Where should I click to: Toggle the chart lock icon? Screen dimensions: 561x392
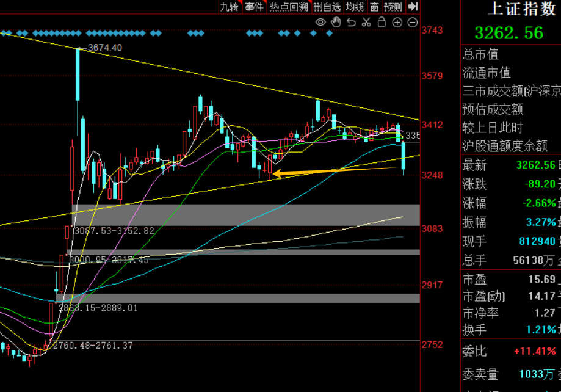(x=382, y=22)
